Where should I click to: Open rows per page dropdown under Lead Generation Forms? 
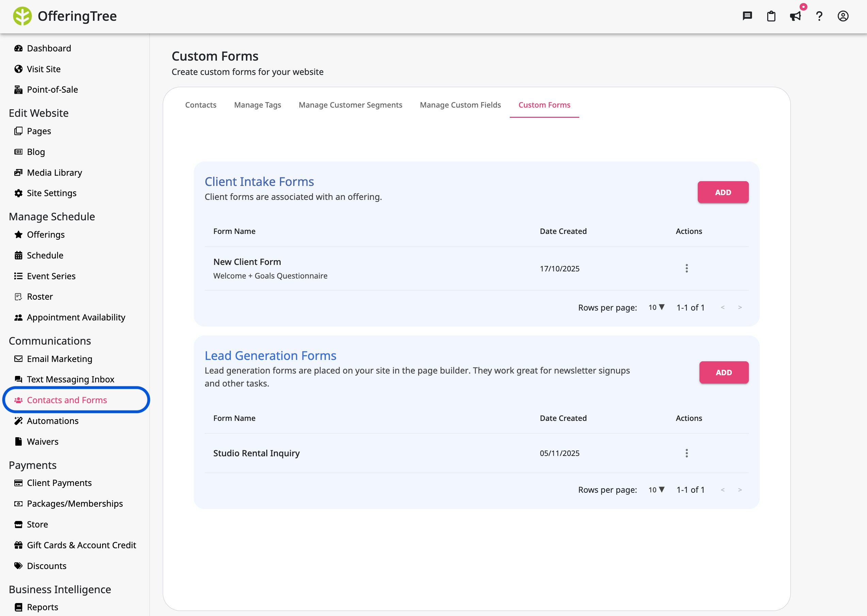coord(656,489)
